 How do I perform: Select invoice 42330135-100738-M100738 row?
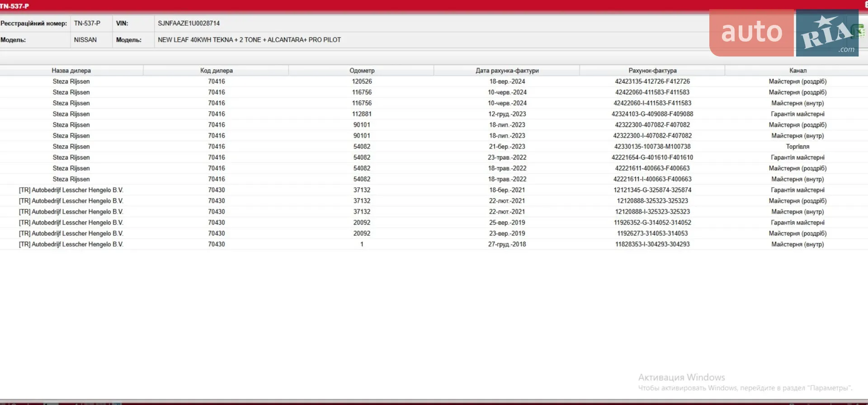click(x=434, y=146)
